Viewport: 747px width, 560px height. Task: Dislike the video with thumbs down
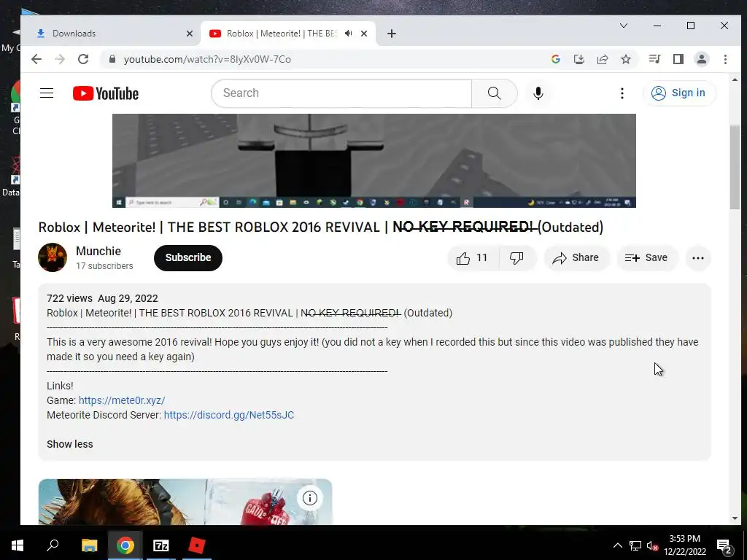517,257
